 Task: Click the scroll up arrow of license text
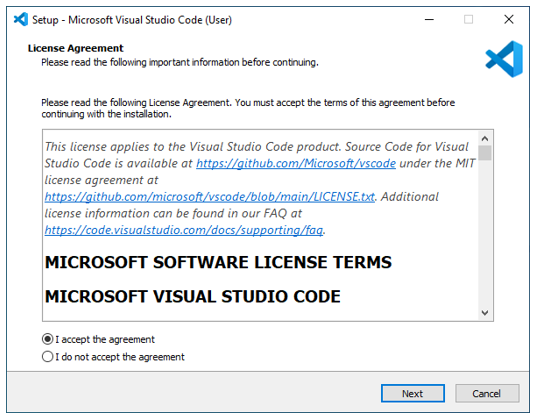(485, 138)
